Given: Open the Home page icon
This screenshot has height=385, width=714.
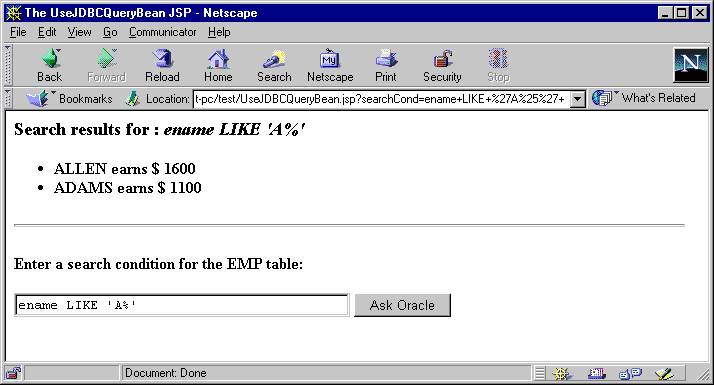Looking at the screenshot, I should (218, 65).
